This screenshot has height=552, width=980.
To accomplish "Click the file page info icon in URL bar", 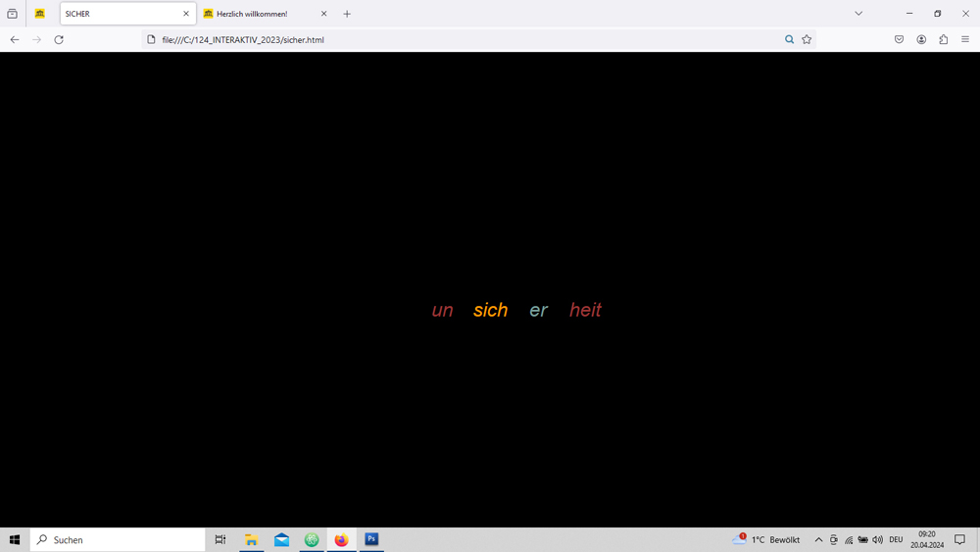I will click(x=151, y=39).
